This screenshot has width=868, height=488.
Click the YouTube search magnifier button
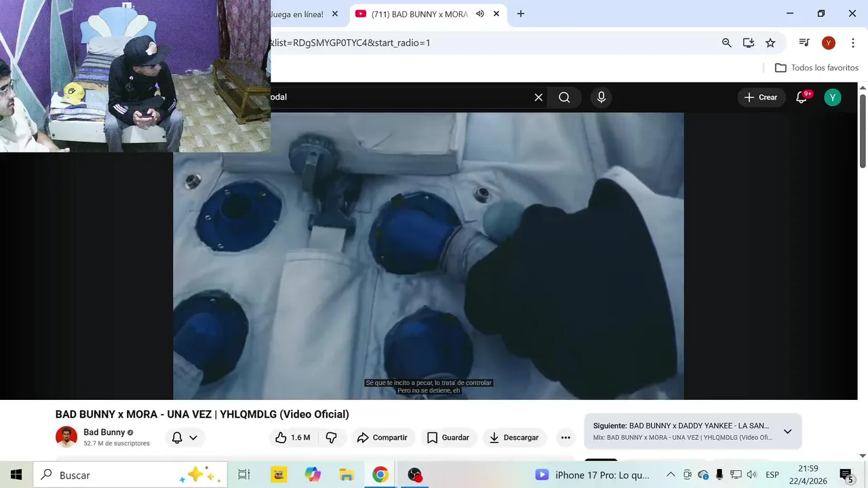tap(564, 98)
